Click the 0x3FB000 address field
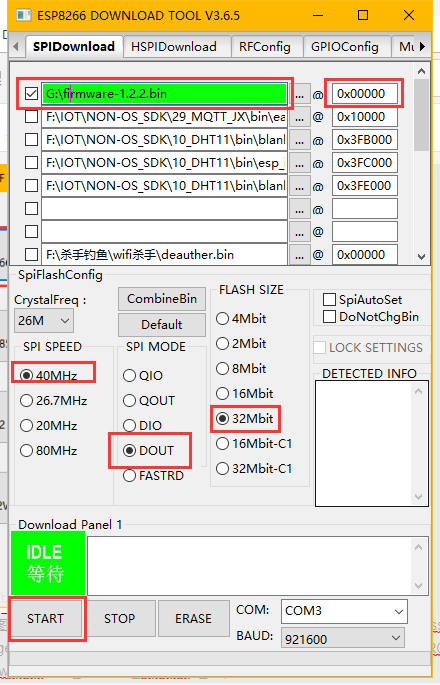Viewport: 440px width, 685px height. click(365, 140)
